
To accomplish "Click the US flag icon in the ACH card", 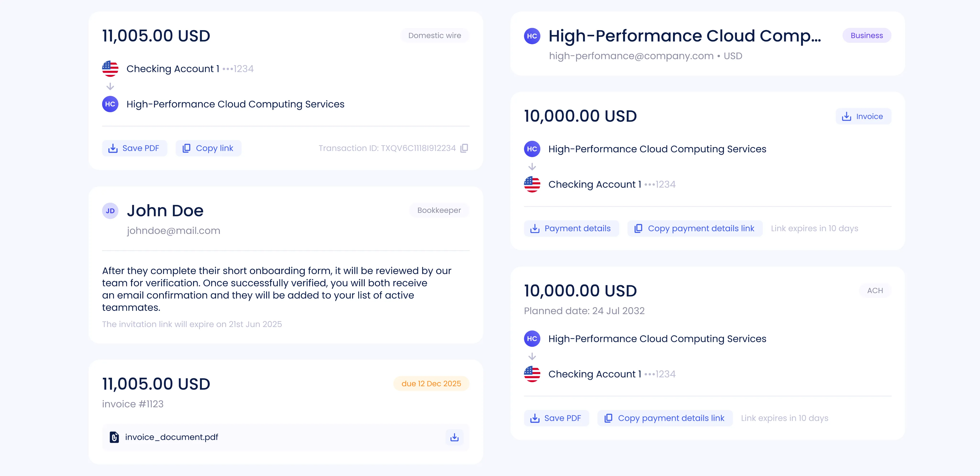I will coord(532,374).
